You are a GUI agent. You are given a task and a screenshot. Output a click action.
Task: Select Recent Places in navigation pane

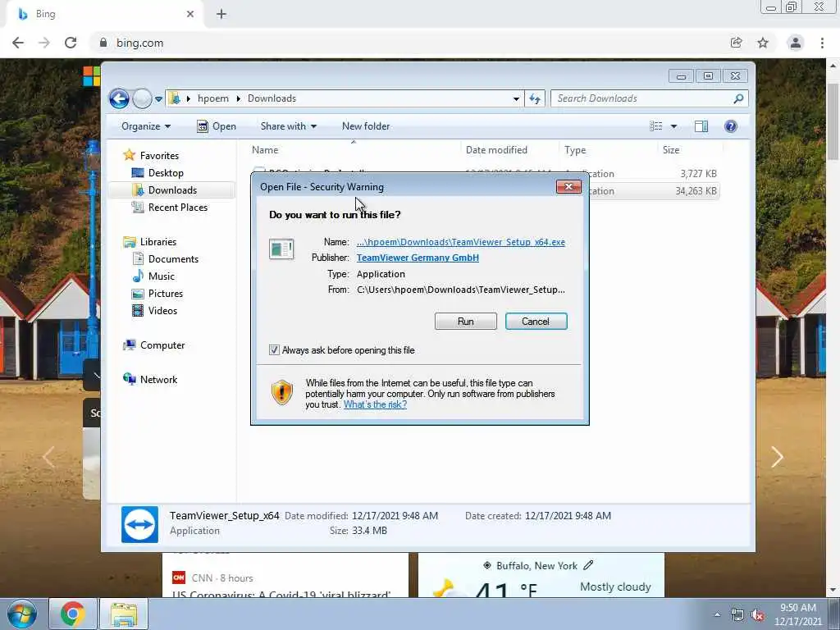click(x=178, y=208)
